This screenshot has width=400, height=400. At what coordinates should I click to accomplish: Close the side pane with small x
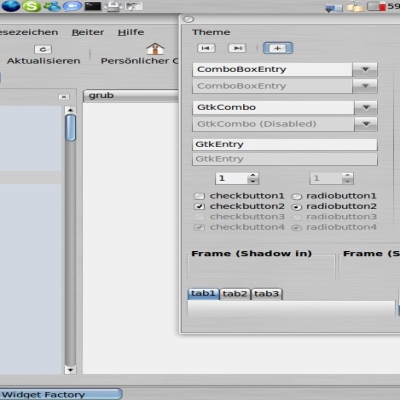click(64, 97)
